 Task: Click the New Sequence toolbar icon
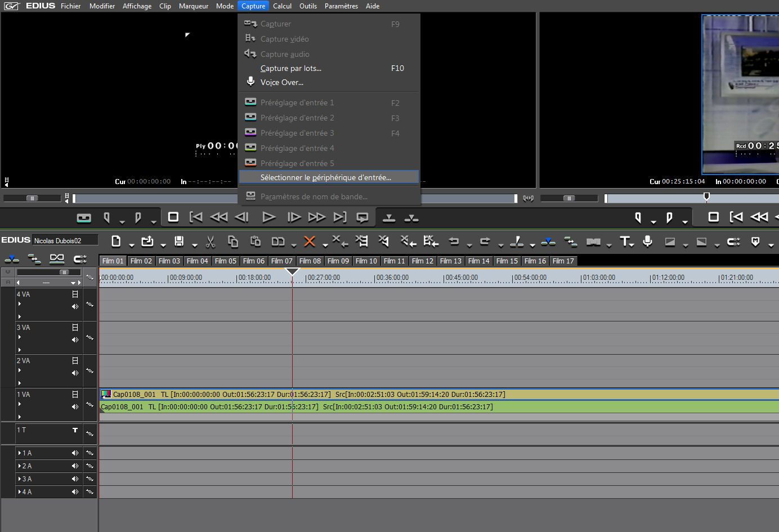pyautogui.click(x=116, y=242)
